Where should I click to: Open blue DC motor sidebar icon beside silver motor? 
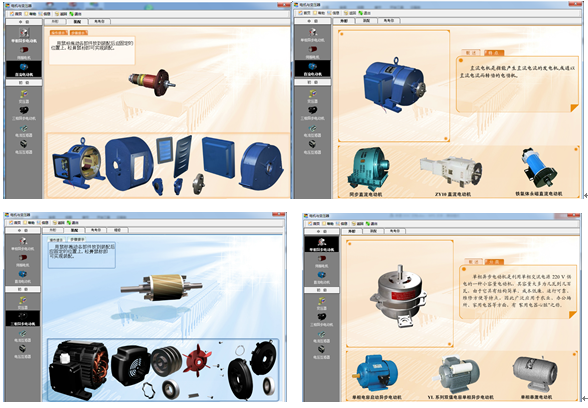point(321,275)
